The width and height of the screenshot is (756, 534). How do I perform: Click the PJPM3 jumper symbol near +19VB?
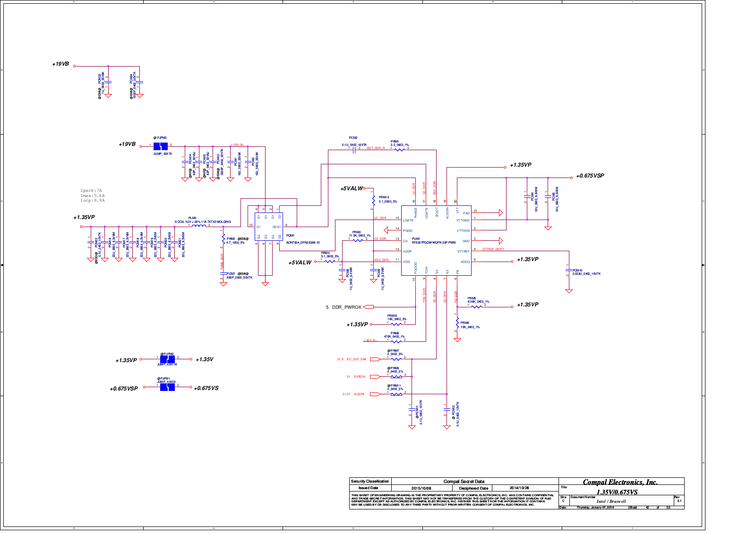click(161, 146)
